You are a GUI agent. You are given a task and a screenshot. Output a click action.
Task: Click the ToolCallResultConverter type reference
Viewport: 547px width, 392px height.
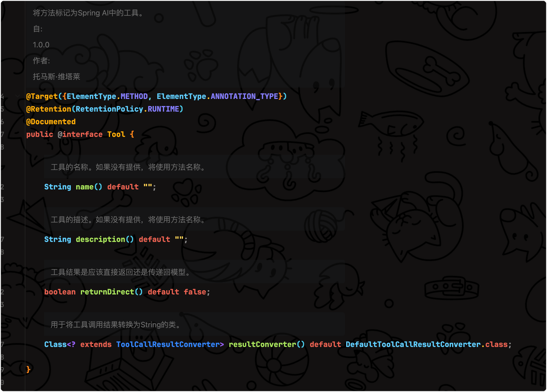tap(168, 344)
